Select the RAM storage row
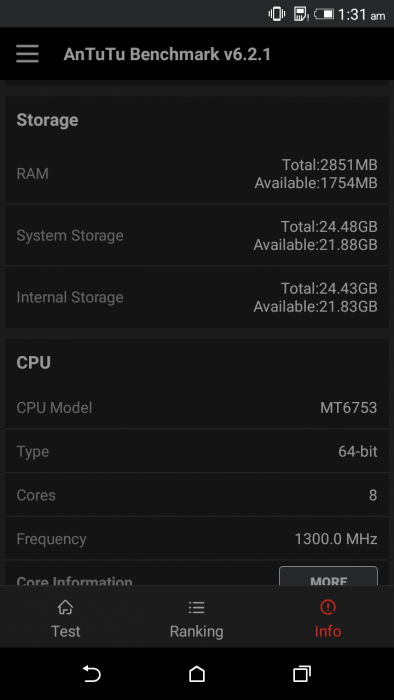 (197, 173)
